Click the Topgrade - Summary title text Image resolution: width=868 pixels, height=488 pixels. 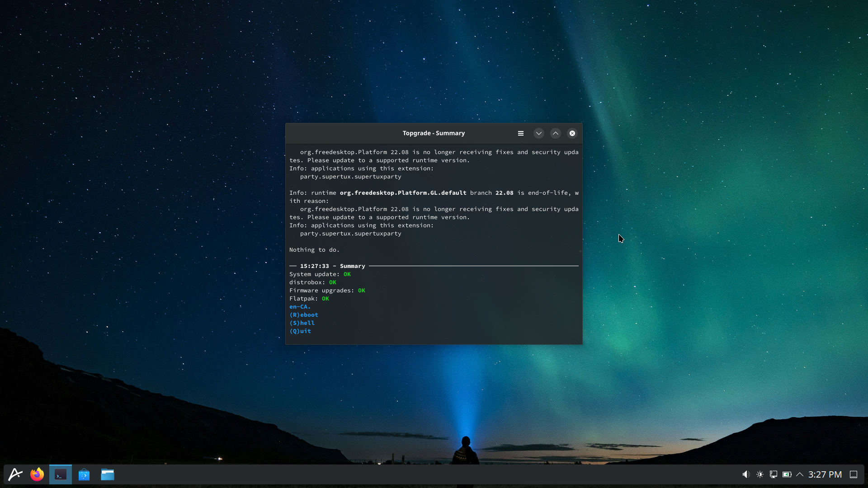434,133
